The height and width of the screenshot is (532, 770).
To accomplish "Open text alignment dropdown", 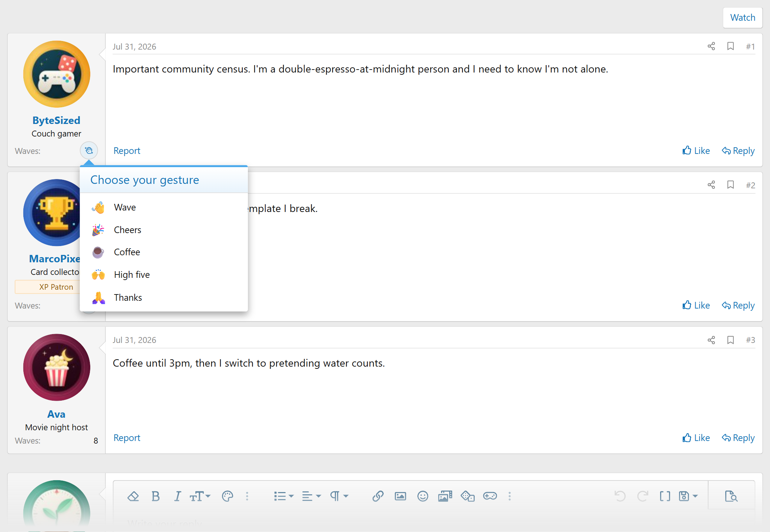I will coord(311,496).
